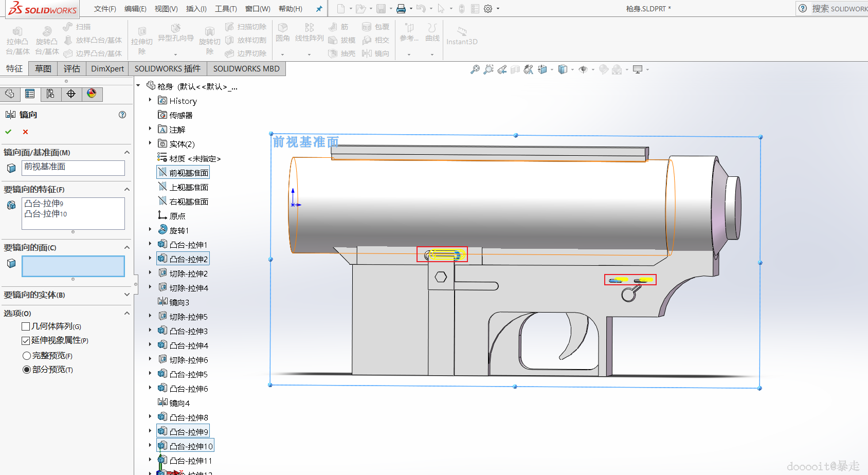
Task: Switch to the 草图 tab
Action: 43,69
